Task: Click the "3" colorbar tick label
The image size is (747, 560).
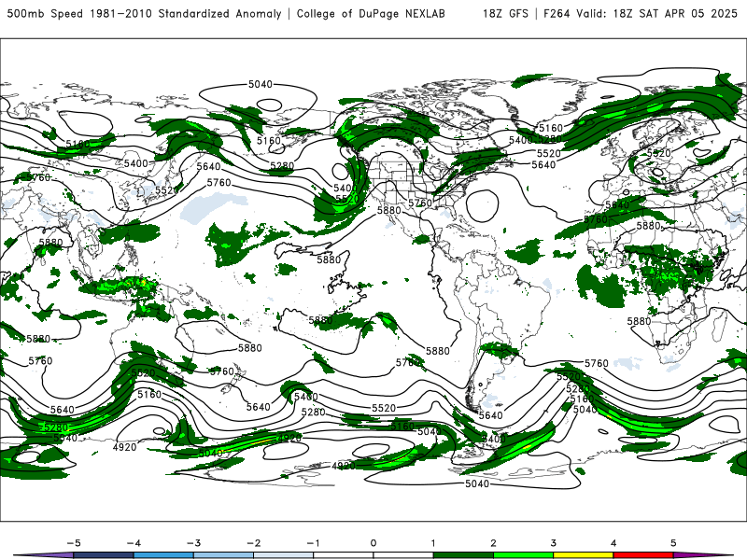Action: click(554, 543)
